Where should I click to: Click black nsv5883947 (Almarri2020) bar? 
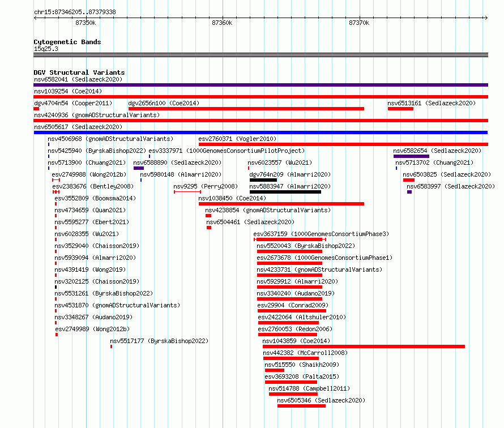(285, 192)
